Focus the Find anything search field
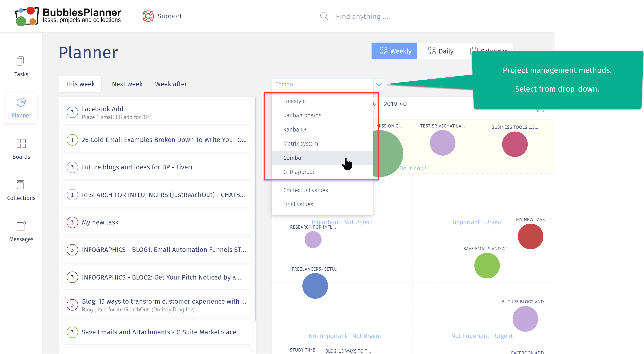This screenshot has width=644, height=354. (362, 16)
